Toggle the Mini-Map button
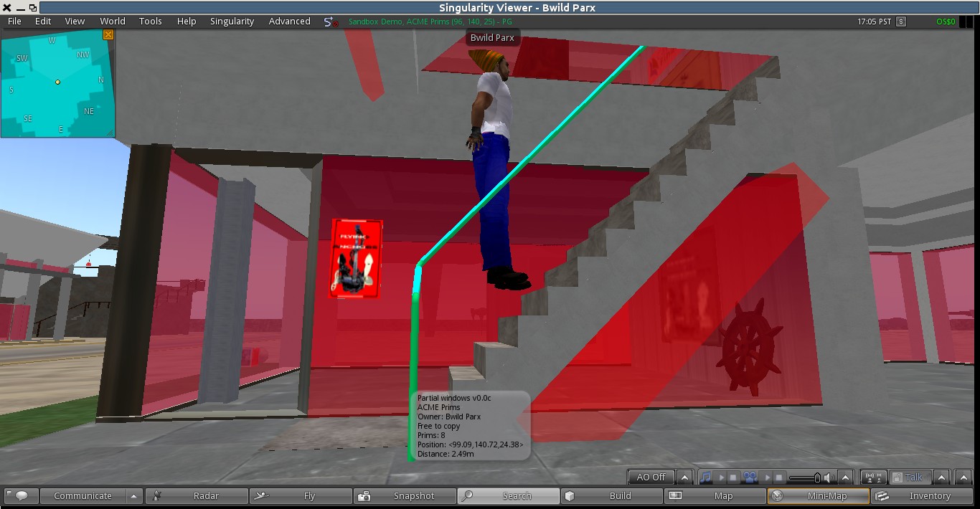The image size is (980, 509). (819, 495)
